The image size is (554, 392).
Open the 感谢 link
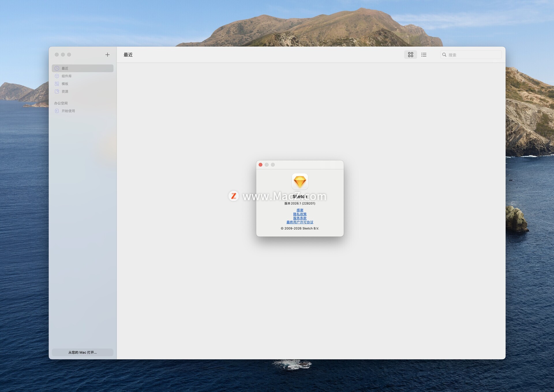[300, 210]
